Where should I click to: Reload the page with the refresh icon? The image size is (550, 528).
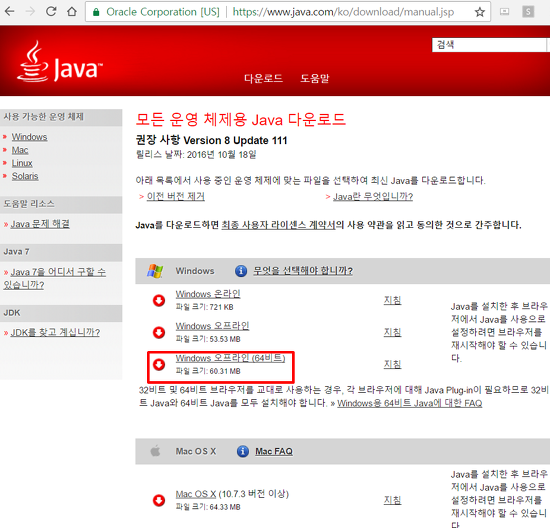(x=51, y=12)
